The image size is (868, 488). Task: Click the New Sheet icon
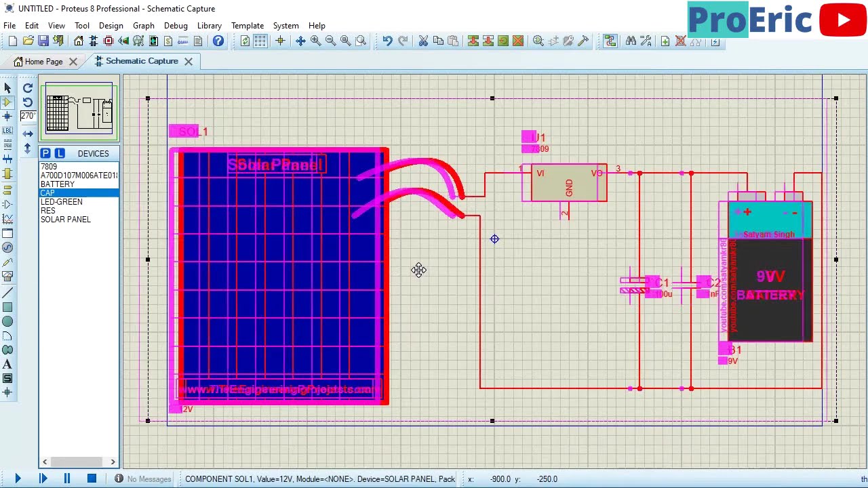click(x=665, y=41)
